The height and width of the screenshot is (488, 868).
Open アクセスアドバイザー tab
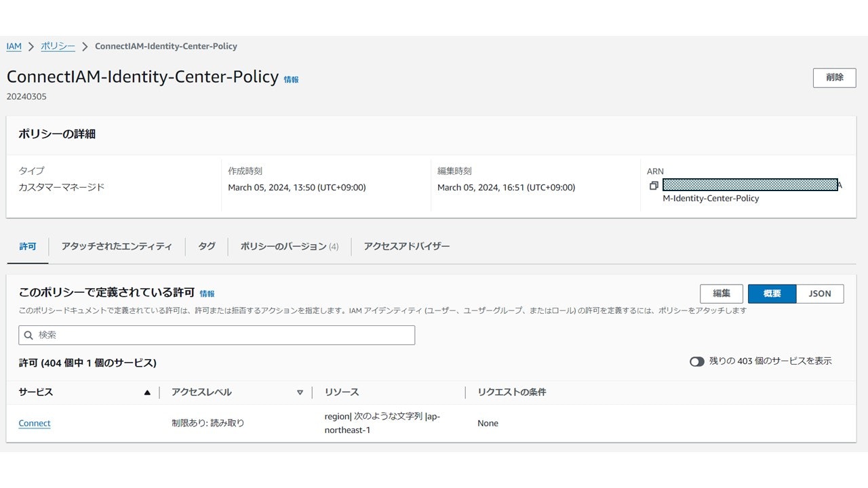pos(407,246)
